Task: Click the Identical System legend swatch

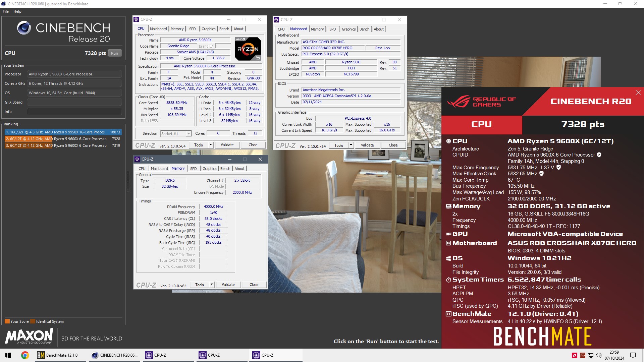Action: [x=33, y=321]
